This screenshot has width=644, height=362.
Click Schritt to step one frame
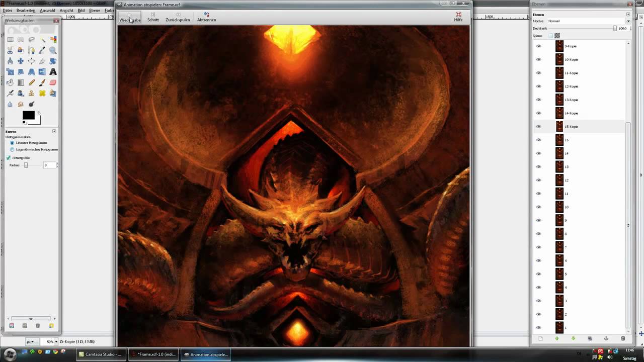click(153, 17)
